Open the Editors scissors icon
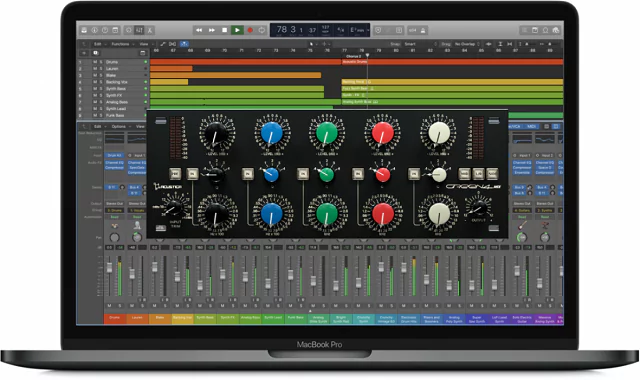The height and width of the screenshot is (380, 640). click(150, 30)
